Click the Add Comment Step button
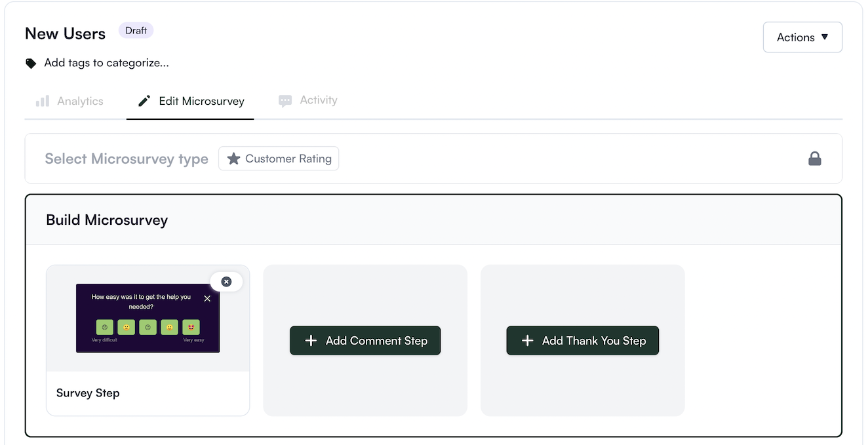The height and width of the screenshot is (445, 868). point(365,341)
